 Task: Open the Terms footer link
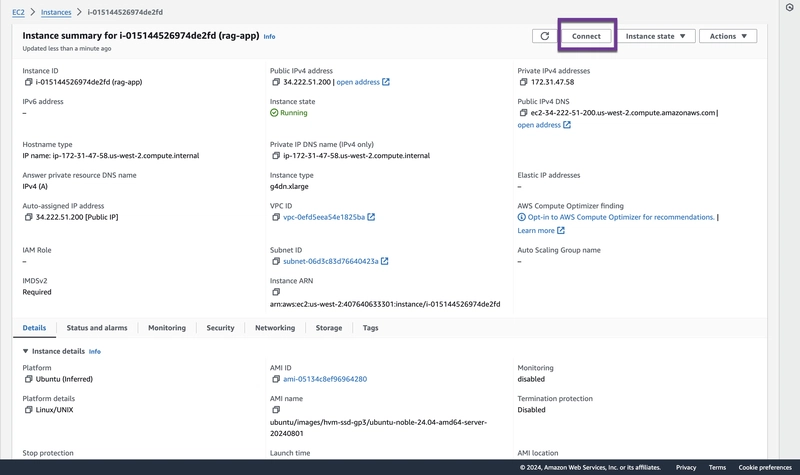[717, 467]
